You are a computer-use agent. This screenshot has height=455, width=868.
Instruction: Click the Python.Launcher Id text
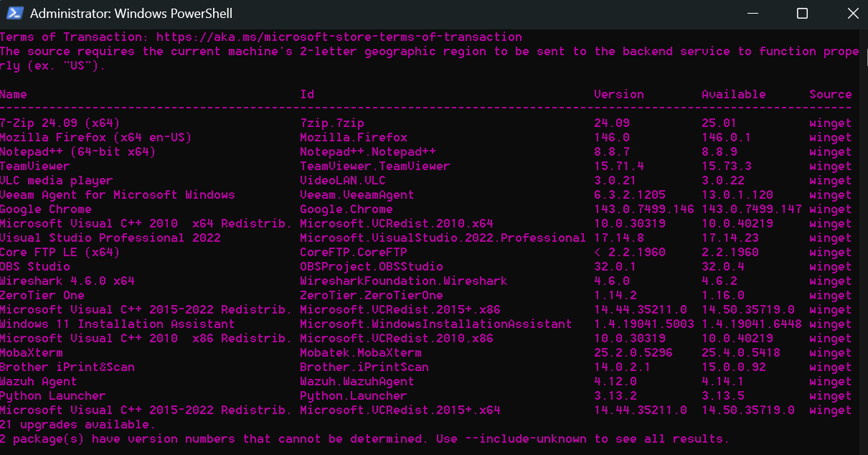coord(353,395)
